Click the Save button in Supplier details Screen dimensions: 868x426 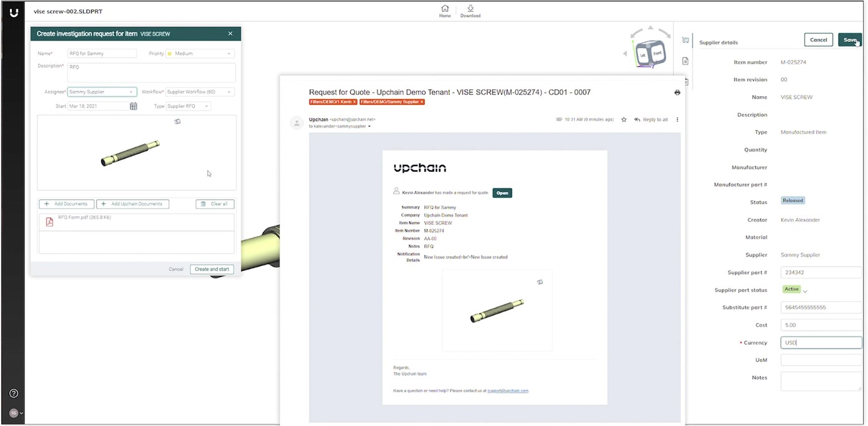[x=849, y=40]
